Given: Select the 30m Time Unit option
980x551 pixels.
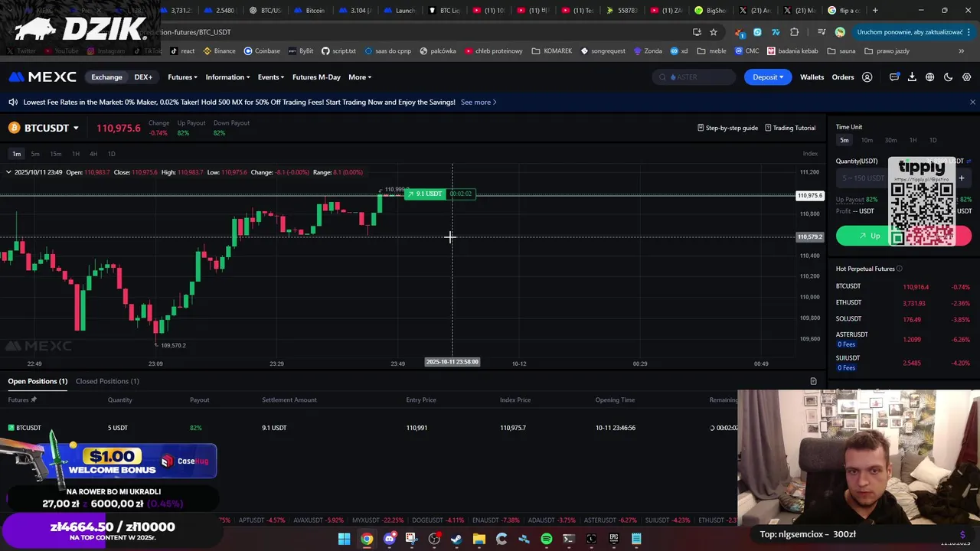Looking at the screenshot, I should point(890,140).
